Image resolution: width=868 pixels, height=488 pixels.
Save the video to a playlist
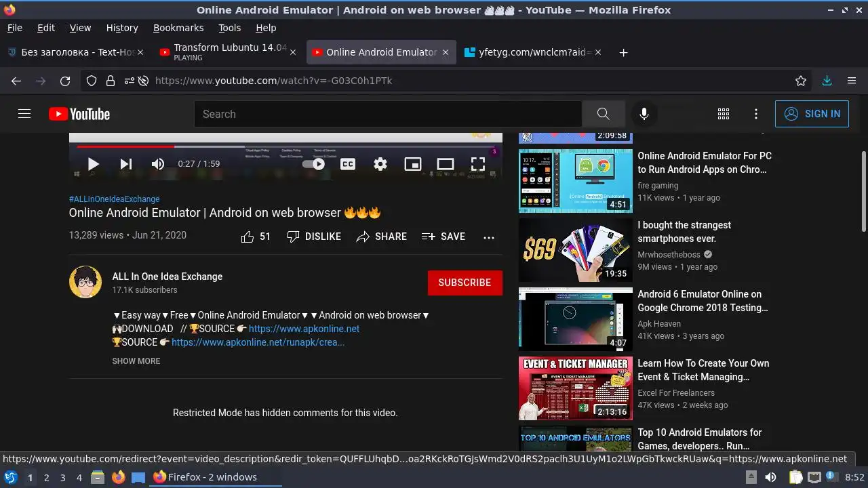443,237
